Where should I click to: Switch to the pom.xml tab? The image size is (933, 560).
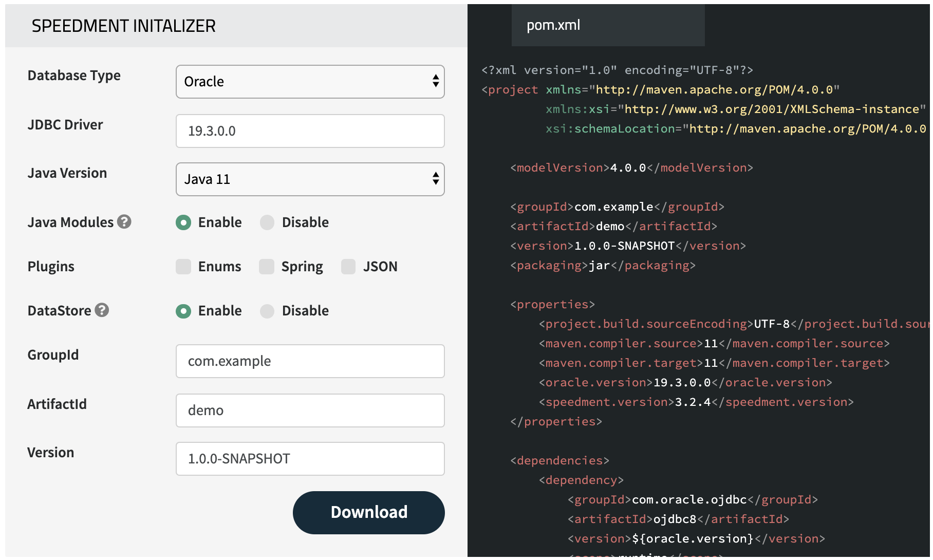coord(608,25)
